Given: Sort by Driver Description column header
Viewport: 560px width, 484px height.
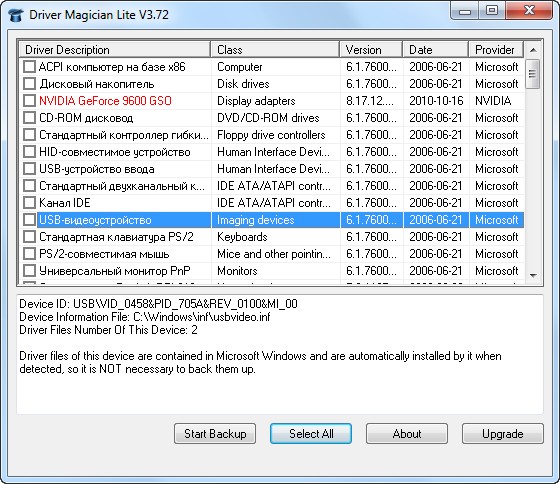Looking at the screenshot, I should [x=115, y=50].
